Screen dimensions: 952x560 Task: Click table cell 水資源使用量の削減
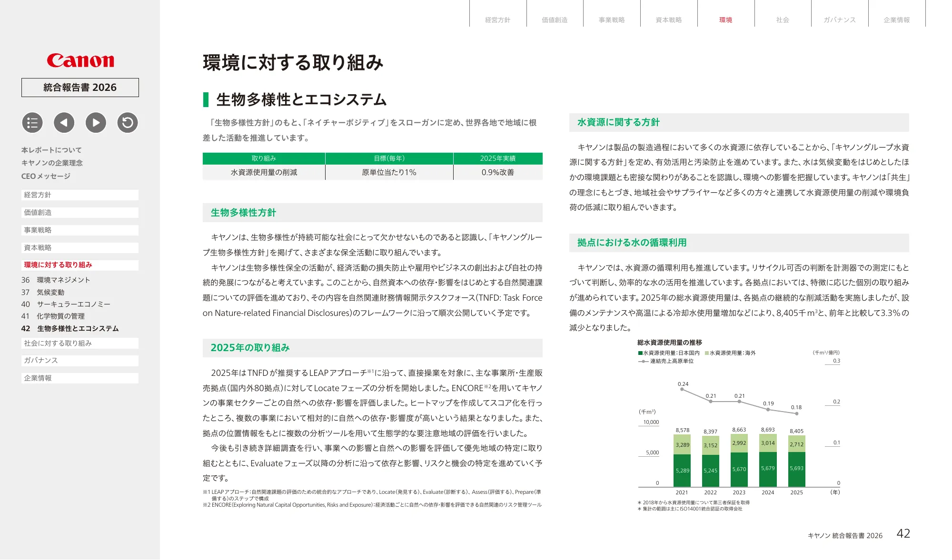(264, 172)
